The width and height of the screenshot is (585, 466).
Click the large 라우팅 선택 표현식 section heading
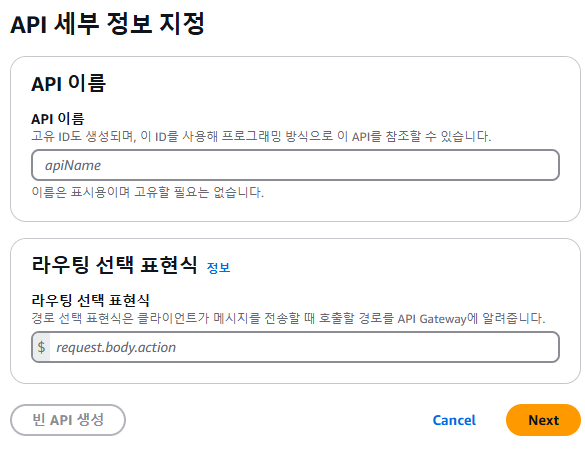115,265
